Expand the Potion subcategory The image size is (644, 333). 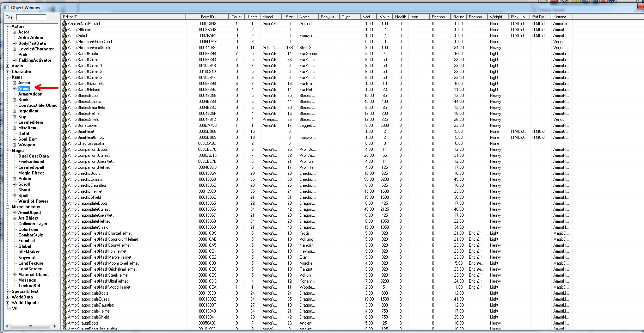coord(14,179)
